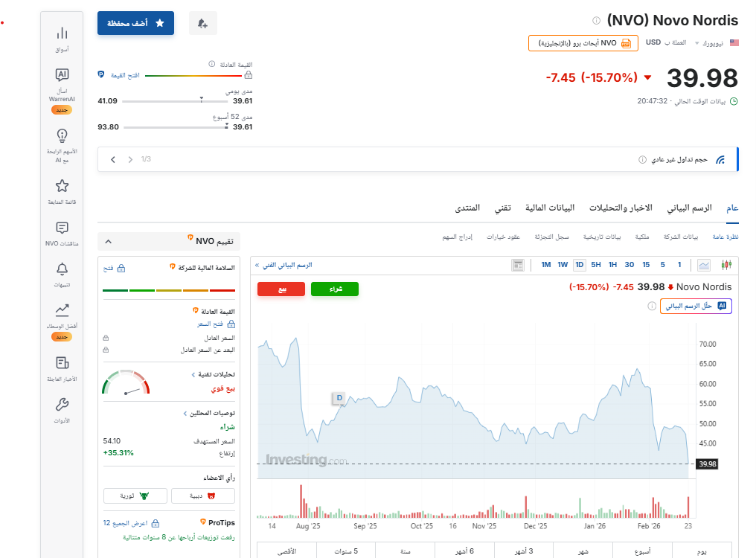
Task: Go to previous insight with left chevron
Action: 113,159
